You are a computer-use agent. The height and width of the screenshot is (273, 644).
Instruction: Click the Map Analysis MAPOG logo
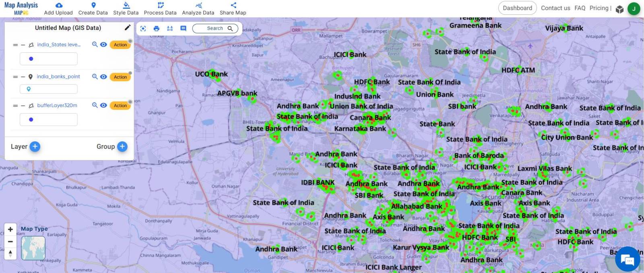pos(21,8)
